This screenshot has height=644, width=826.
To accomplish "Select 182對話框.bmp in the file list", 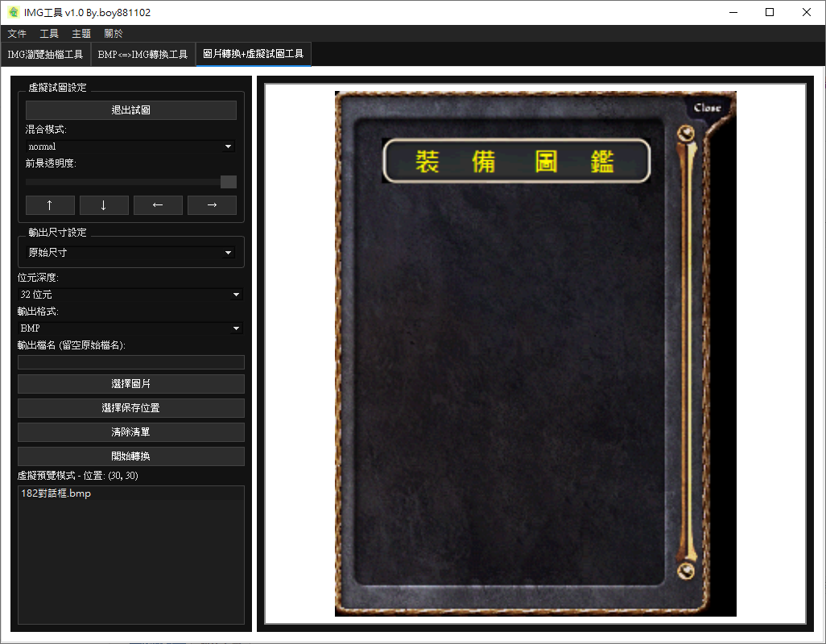I will click(x=131, y=493).
